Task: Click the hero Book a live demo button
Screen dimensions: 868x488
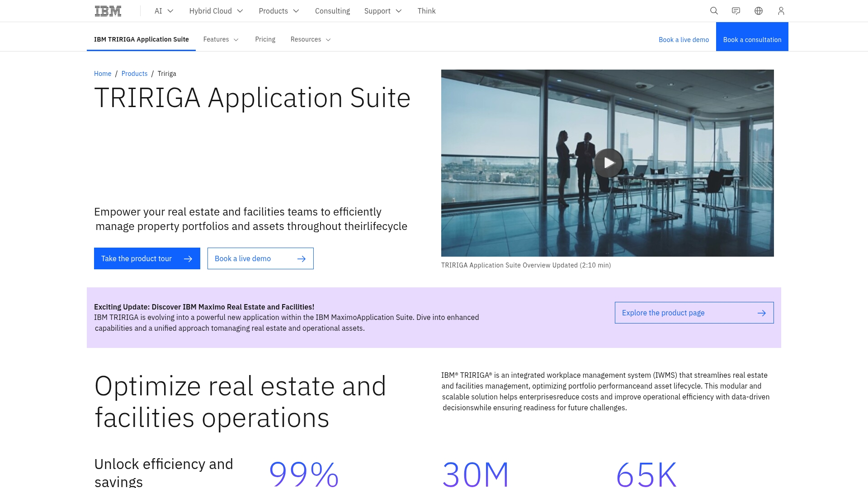Action: click(260, 258)
